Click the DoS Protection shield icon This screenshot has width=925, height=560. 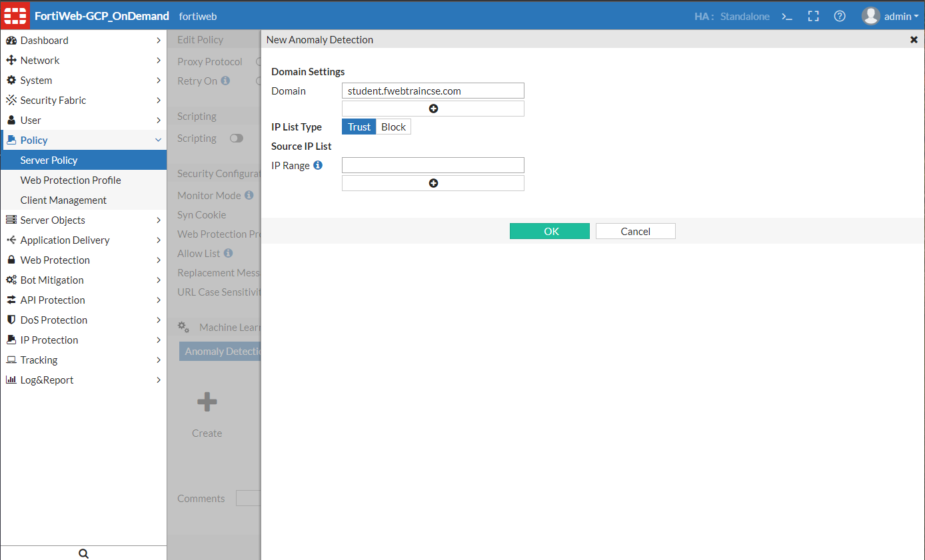(11, 320)
